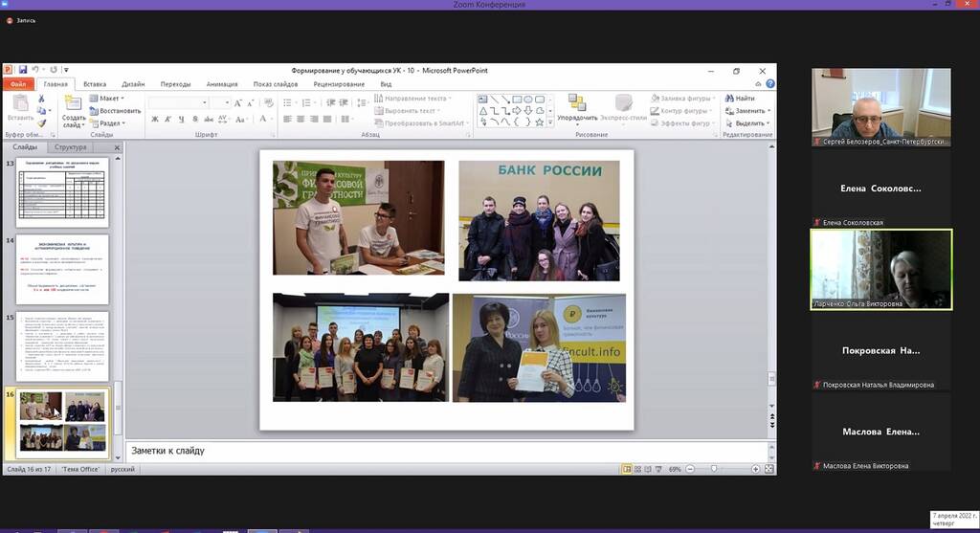Fit slide to current window icon
The width and height of the screenshot is (980, 533).
click(769, 469)
